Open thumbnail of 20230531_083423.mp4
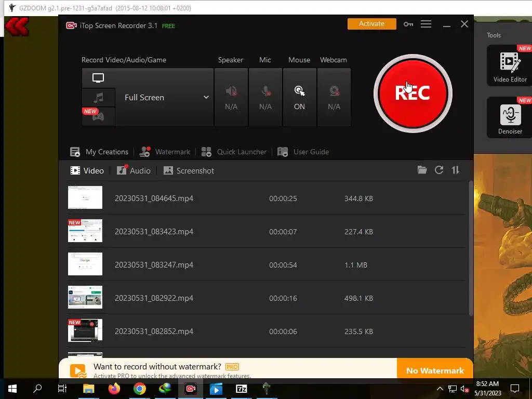 85,231
